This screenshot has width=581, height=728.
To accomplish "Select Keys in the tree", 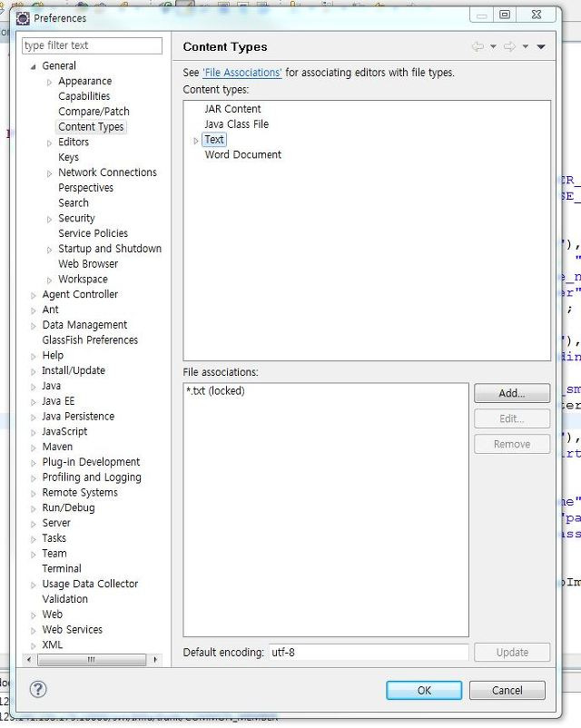I will click(68, 157).
